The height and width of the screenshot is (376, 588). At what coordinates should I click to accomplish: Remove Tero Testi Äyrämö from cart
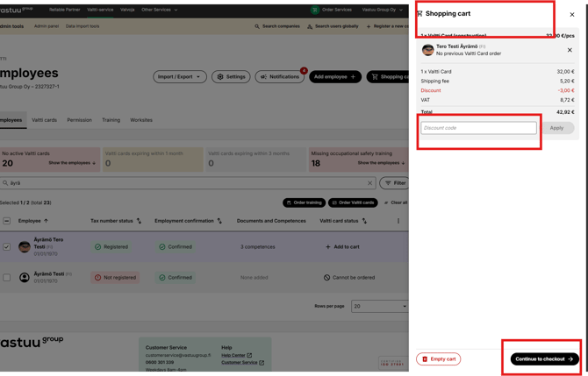point(570,50)
